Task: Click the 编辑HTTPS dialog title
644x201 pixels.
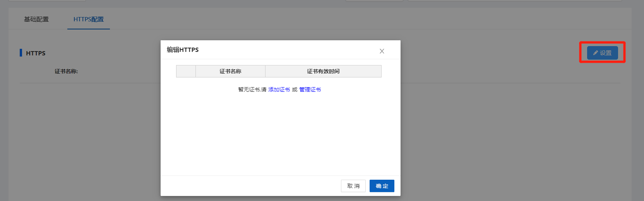Action: coord(183,50)
